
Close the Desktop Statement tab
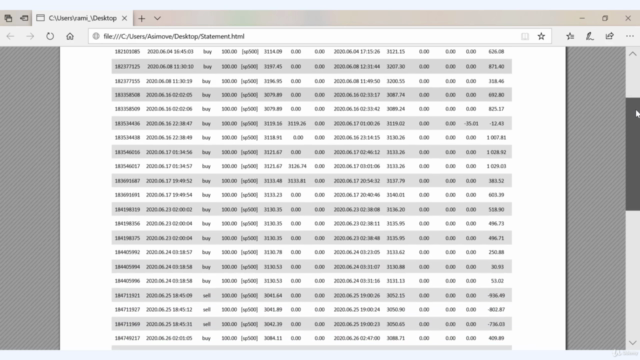pos(124,18)
